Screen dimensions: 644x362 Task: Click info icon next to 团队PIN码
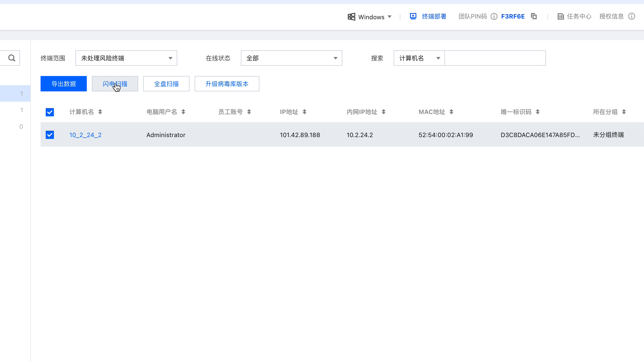coord(494,16)
